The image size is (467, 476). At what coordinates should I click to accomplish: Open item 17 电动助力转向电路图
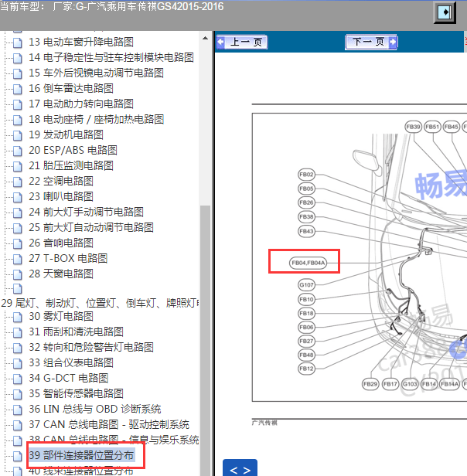point(81,104)
